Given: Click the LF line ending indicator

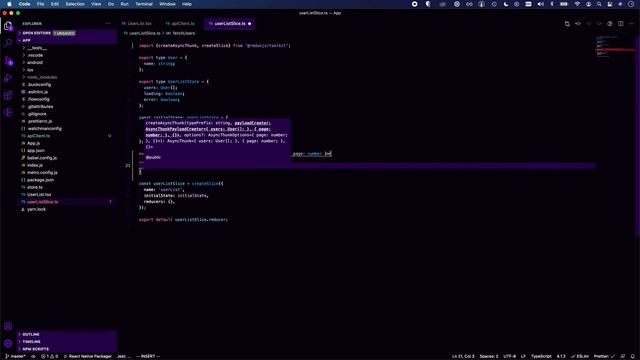Looking at the screenshot, I should pos(523,356).
